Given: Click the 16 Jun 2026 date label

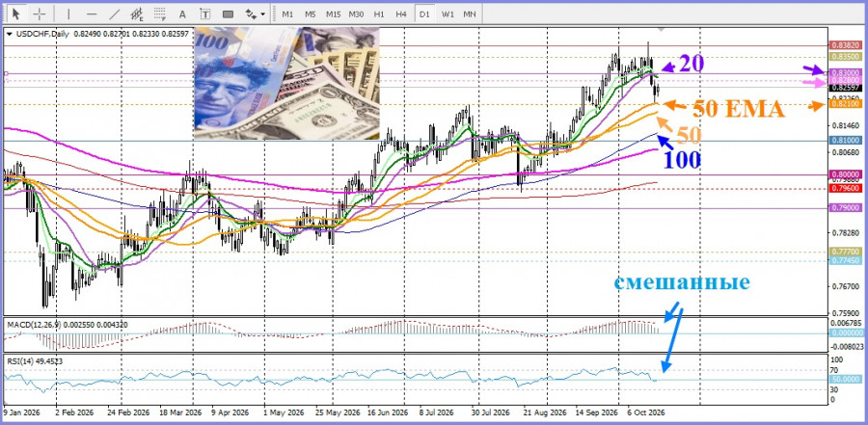Looking at the screenshot, I should tap(388, 412).
